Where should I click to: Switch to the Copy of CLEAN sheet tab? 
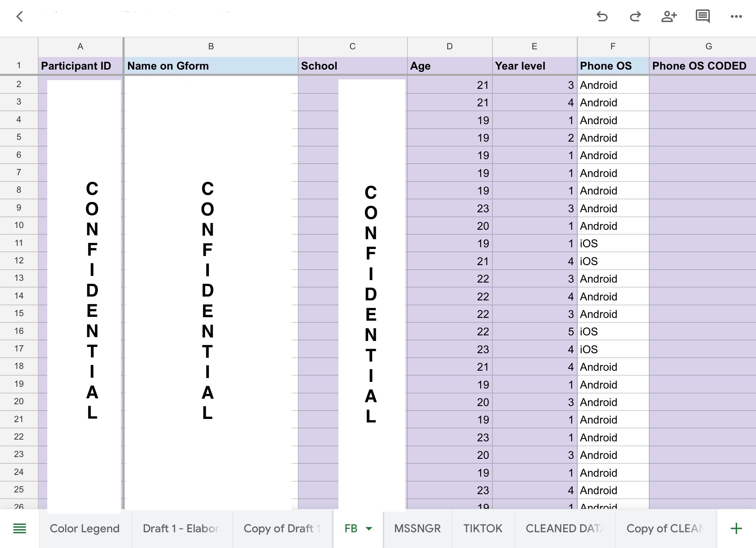(x=666, y=528)
